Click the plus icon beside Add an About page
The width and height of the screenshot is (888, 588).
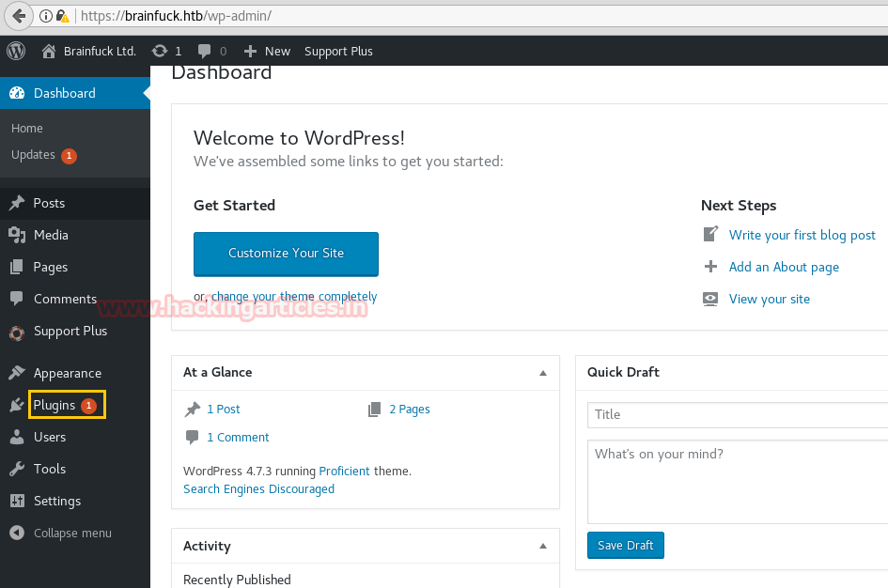coord(710,266)
